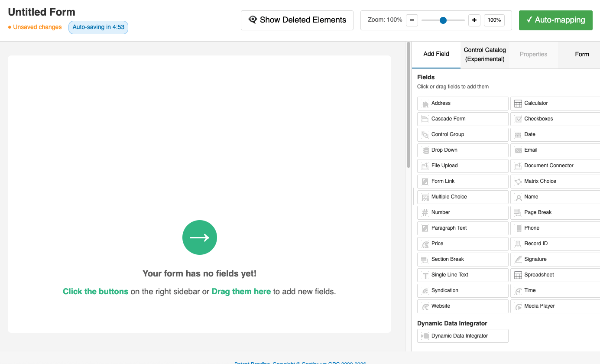
Task: Toggle Show Deleted Elements visibility
Action: (x=297, y=20)
